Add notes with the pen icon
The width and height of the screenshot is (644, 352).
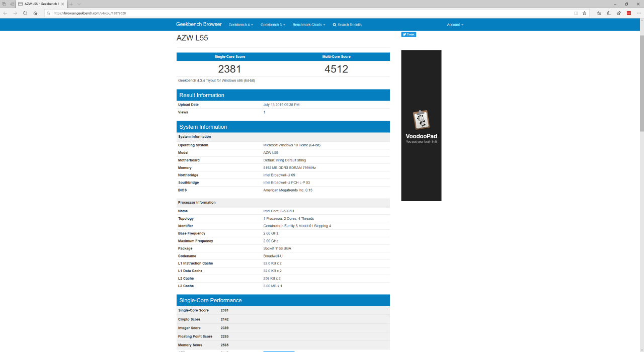pyautogui.click(x=609, y=13)
